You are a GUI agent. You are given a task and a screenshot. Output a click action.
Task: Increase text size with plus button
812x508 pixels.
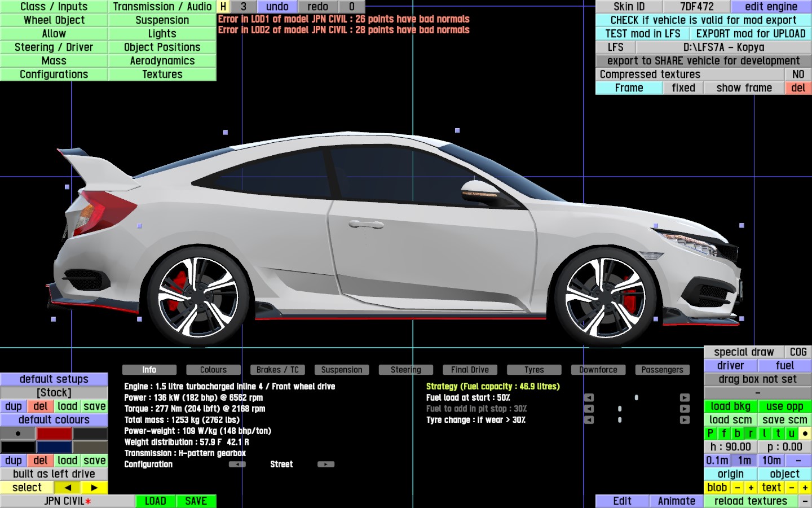click(x=805, y=488)
